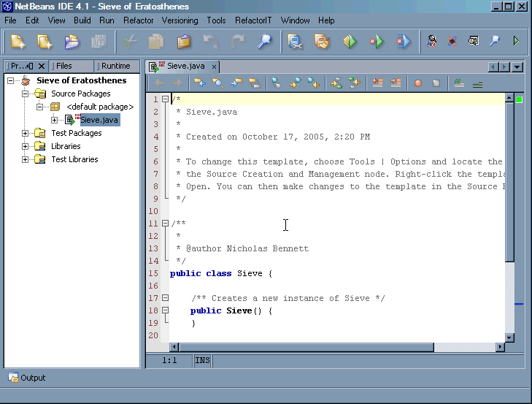The width and height of the screenshot is (532, 404).
Task: Click the vertical scrollbar thumb in editor
Action: pyautogui.click(x=509, y=182)
